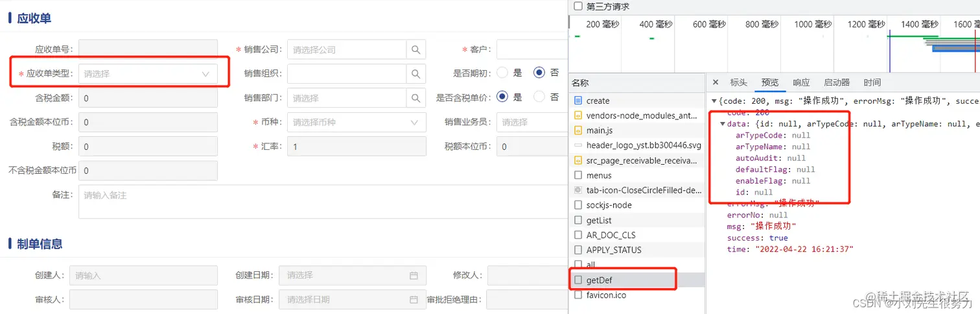980x314 pixels.
Task: Click file icon of AR_DOC_CLS request
Action: (578, 235)
